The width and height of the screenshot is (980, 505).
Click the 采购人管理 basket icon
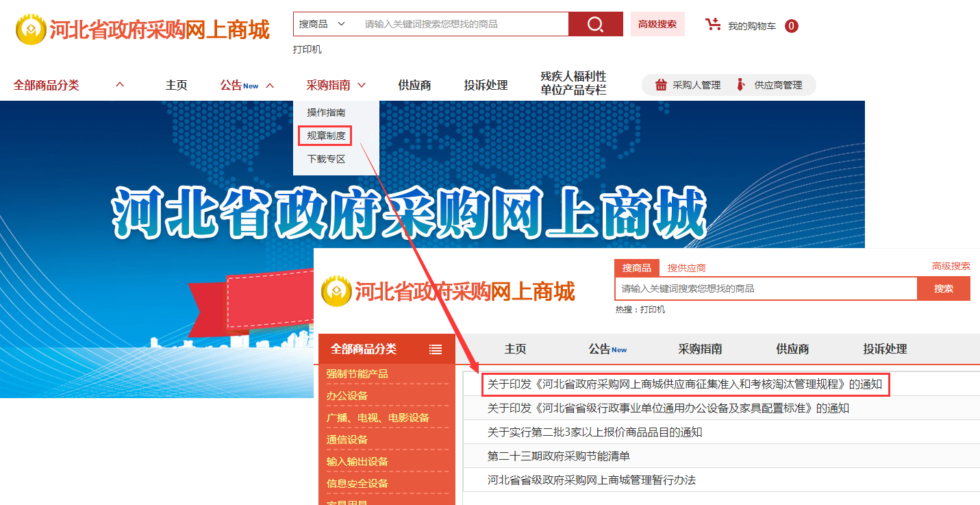661,85
